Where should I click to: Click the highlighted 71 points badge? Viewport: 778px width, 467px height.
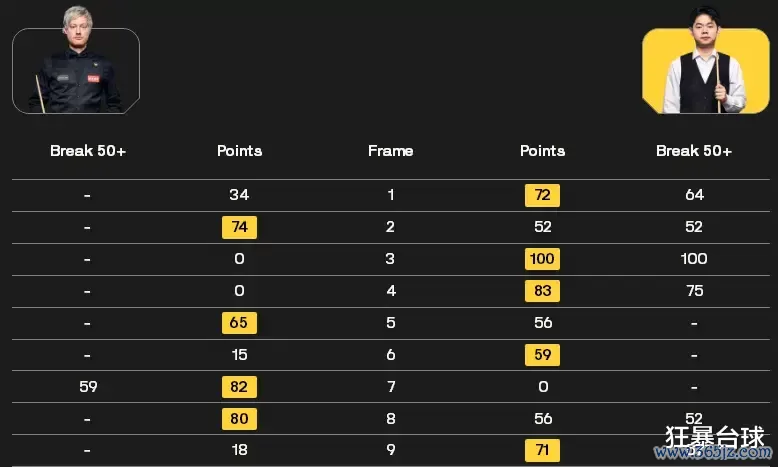pyautogui.click(x=542, y=450)
